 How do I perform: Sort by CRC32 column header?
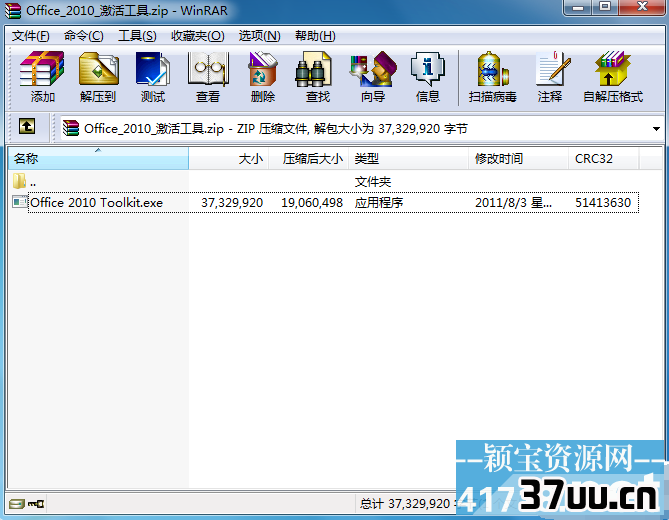(604, 159)
